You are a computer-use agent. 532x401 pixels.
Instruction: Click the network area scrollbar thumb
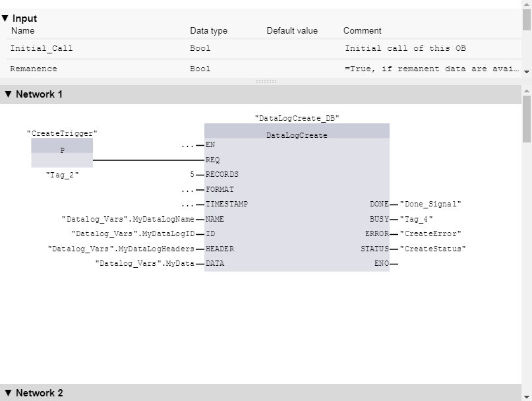(x=527, y=119)
